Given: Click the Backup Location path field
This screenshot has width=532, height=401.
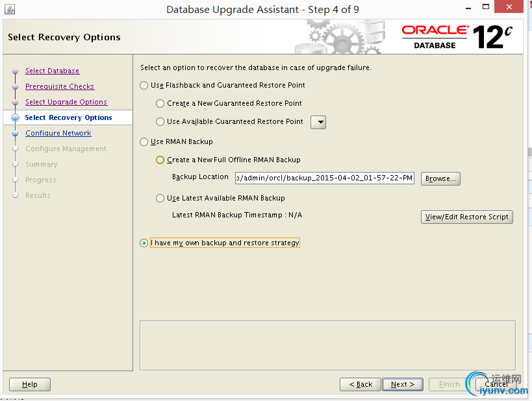Looking at the screenshot, I should click(x=325, y=178).
